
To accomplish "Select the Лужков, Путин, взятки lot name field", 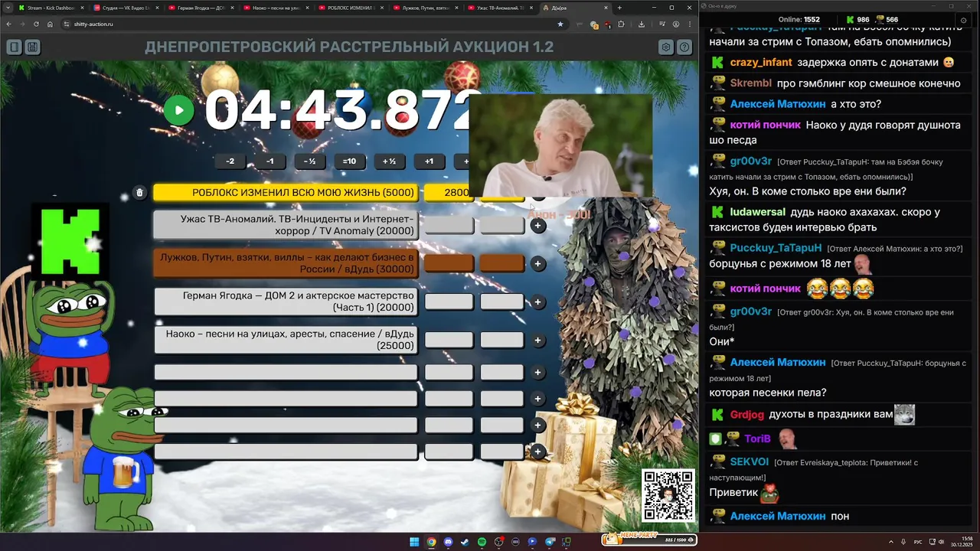I will (286, 263).
